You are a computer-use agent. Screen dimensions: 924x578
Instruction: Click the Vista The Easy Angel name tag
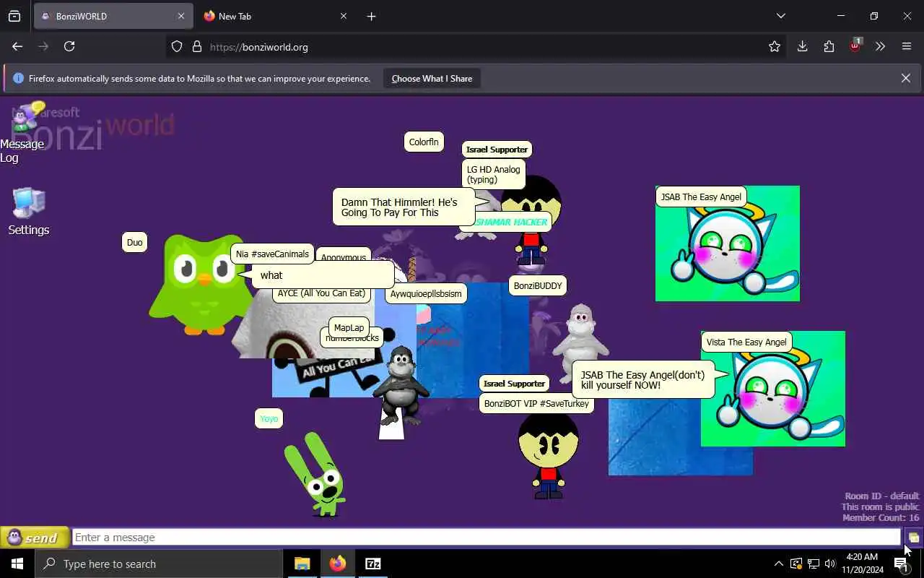[x=746, y=342]
